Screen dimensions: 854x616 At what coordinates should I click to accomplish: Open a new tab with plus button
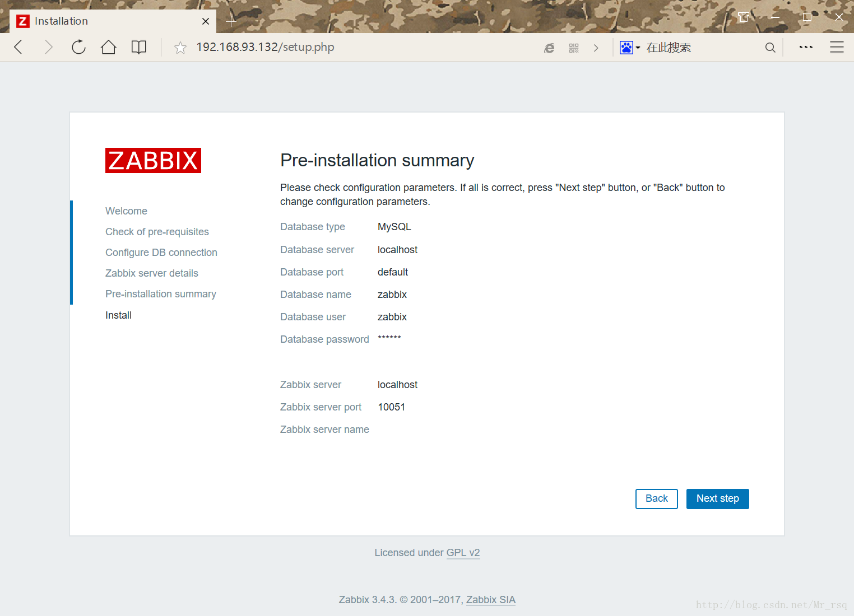231,22
